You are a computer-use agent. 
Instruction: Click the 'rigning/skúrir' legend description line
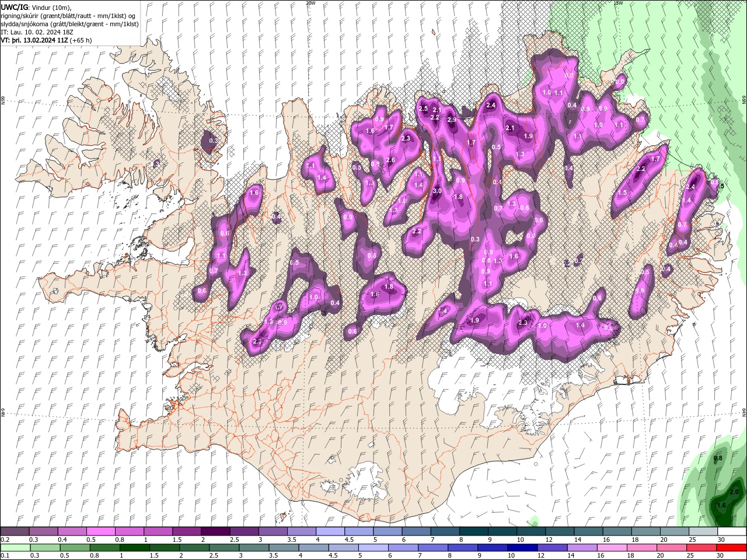(x=68, y=16)
